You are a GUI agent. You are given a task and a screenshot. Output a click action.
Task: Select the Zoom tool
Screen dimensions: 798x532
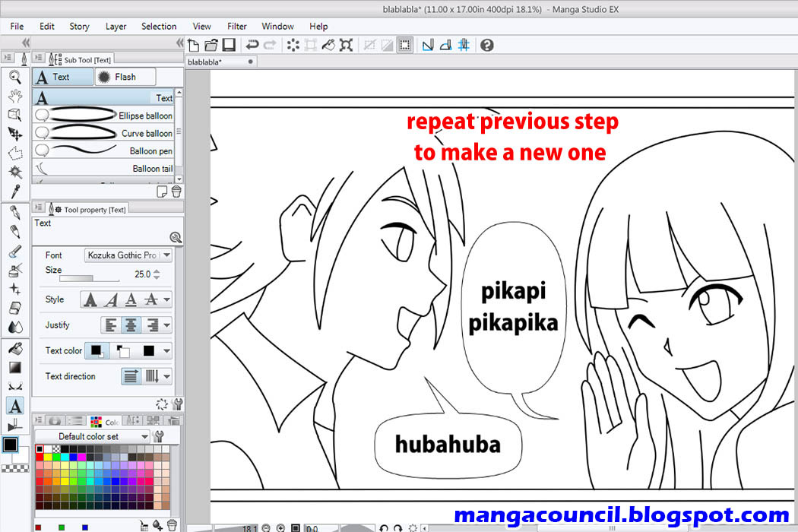click(x=15, y=75)
